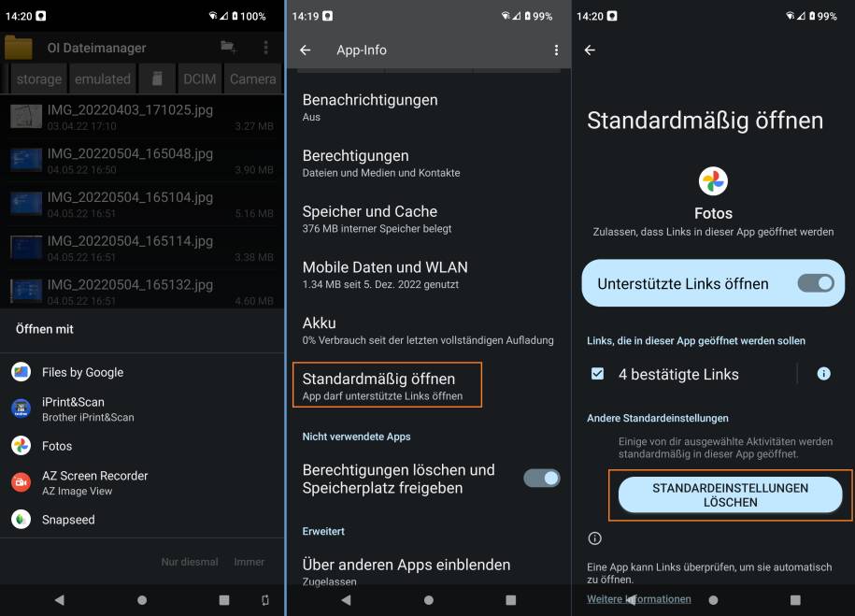855x616 pixels.
Task: Select emulated breadcrumb
Action: click(103, 79)
